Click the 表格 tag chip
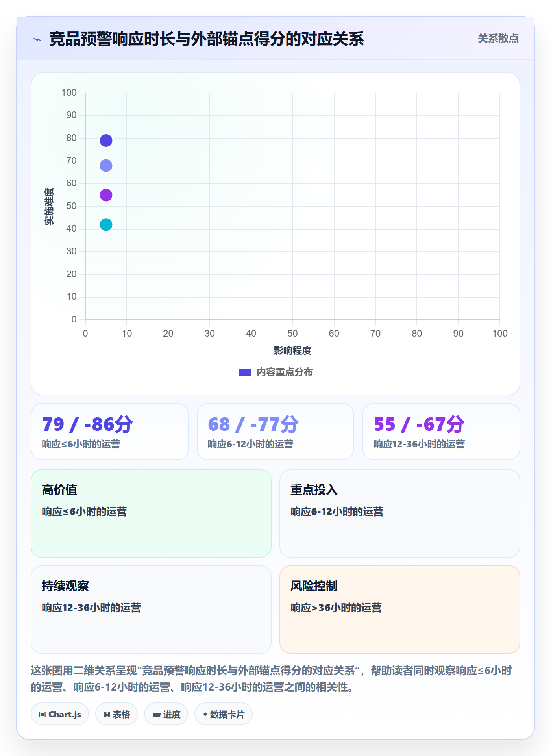 tap(116, 714)
